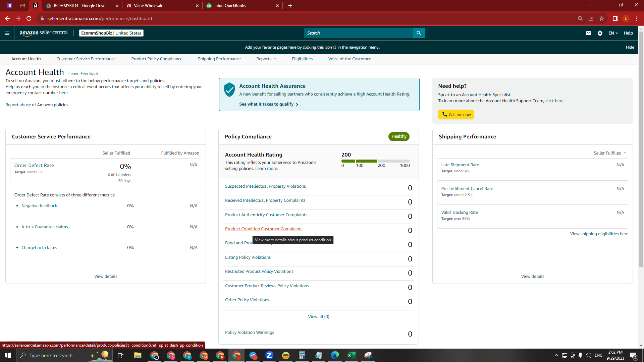644x362 pixels.
Task: Open the Report abuse link
Action: (x=18, y=105)
